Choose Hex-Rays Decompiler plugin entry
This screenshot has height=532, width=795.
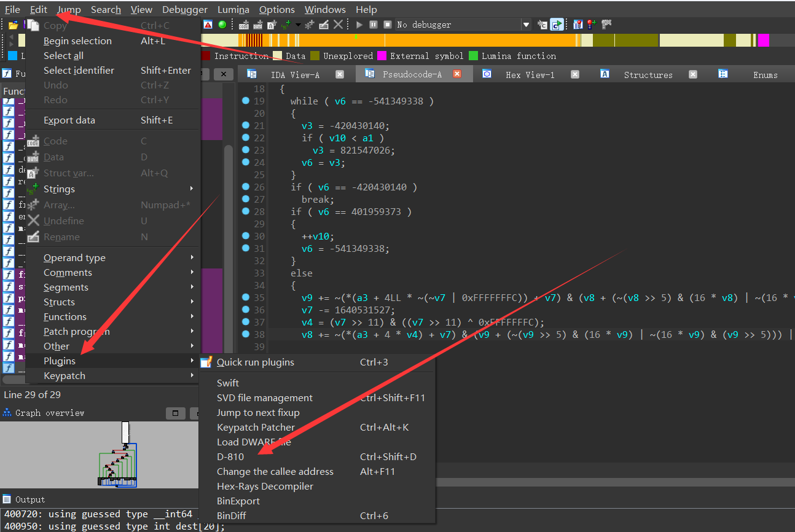265,487
